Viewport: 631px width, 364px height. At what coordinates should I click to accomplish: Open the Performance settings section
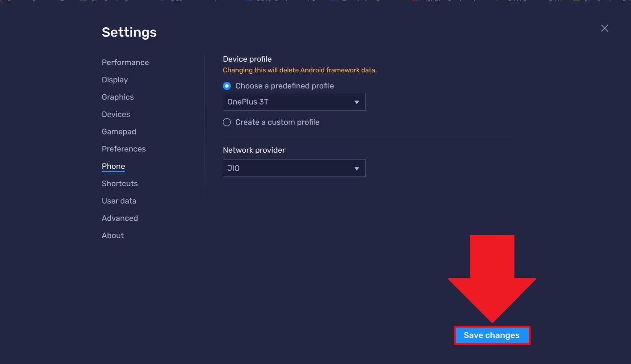pos(125,62)
